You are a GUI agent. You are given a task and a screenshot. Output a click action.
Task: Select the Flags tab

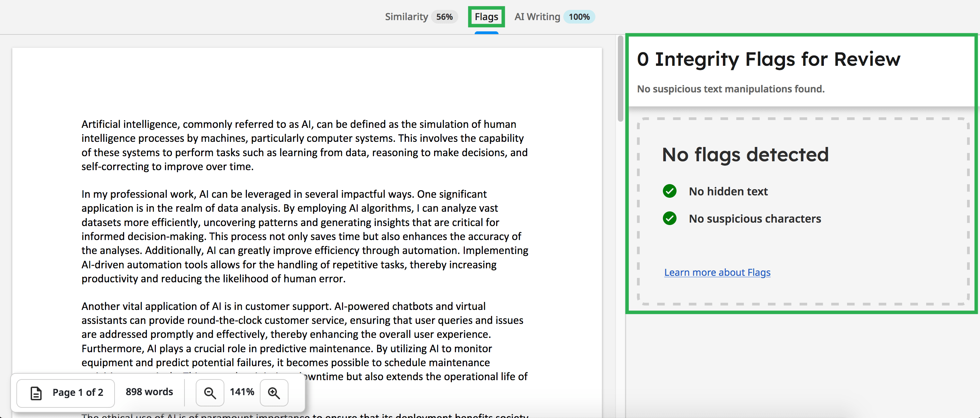coord(486,17)
